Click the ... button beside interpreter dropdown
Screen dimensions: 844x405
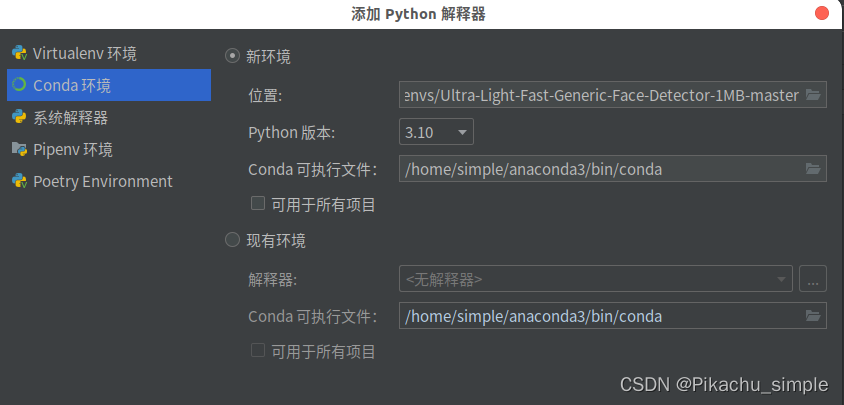813,279
